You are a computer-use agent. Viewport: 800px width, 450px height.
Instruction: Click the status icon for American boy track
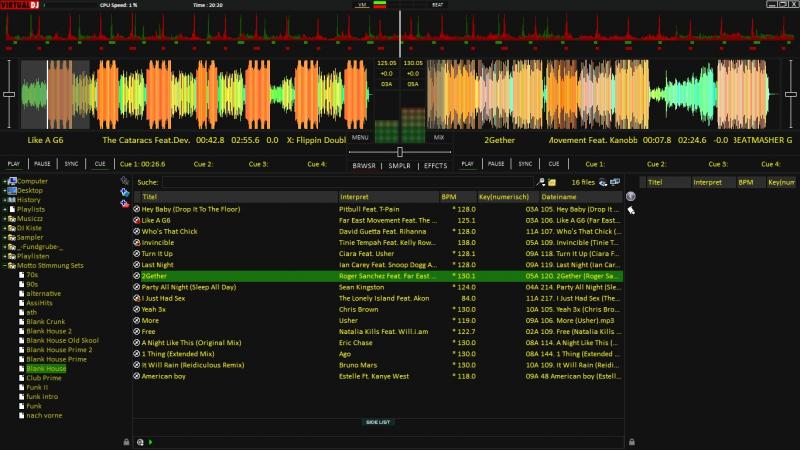(x=137, y=377)
